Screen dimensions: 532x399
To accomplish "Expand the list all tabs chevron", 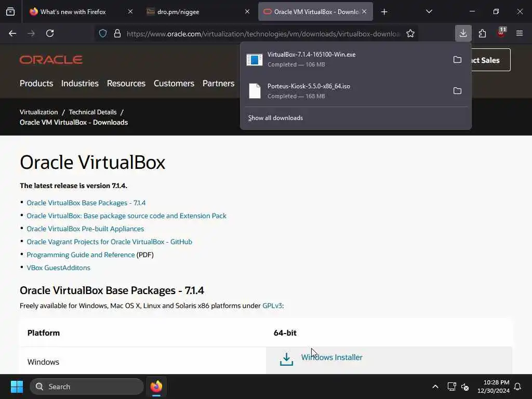I will click(x=429, y=11).
